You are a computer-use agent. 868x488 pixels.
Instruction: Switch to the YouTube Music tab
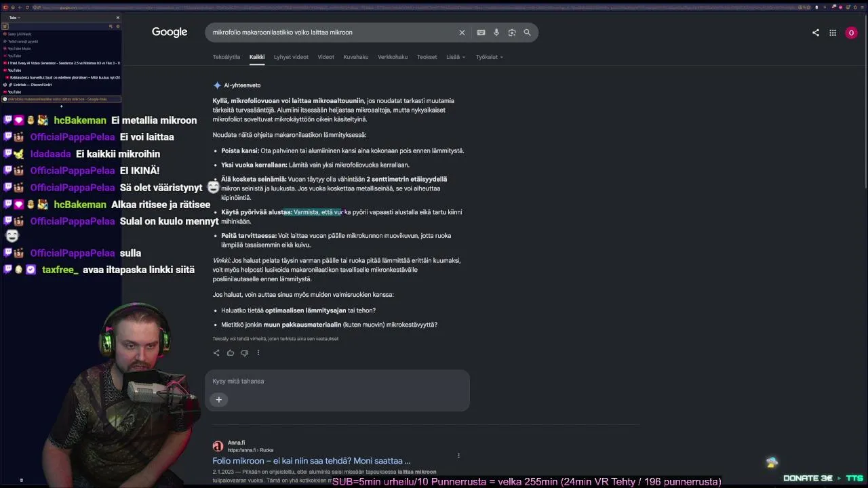(61, 49)
